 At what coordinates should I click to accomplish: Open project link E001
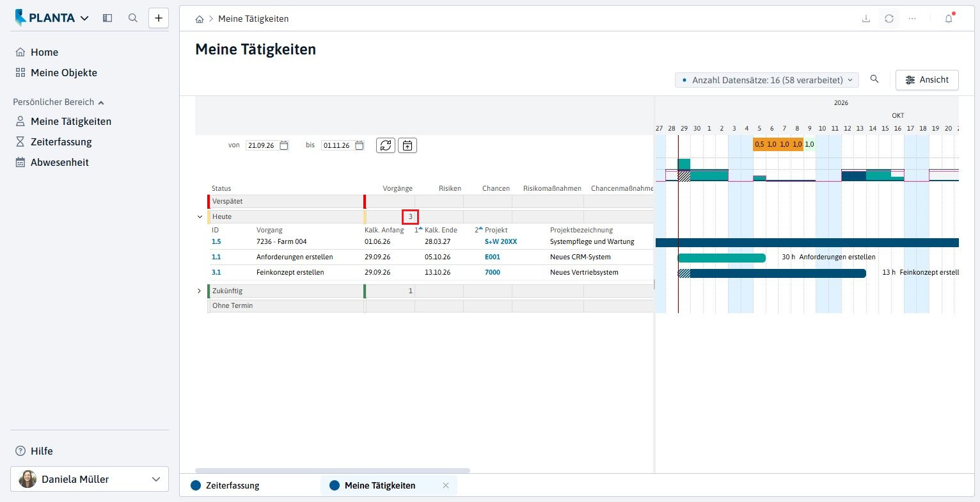click(493, 257)
